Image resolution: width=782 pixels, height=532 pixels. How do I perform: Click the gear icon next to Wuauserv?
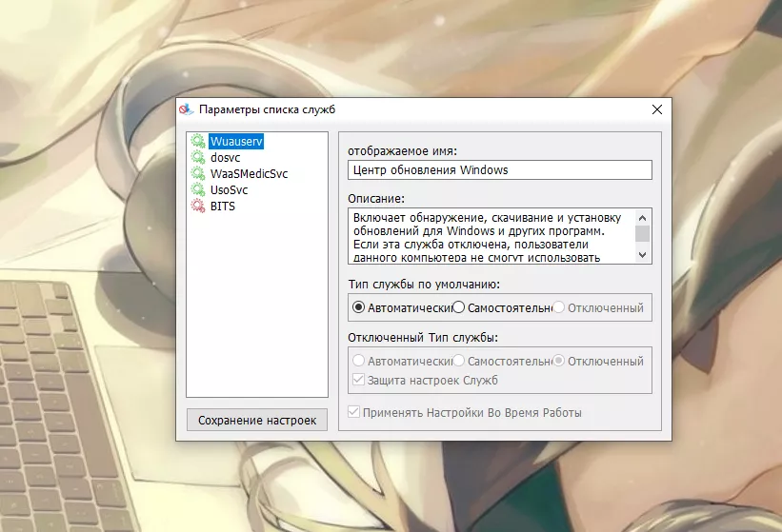tap(198, 141)
